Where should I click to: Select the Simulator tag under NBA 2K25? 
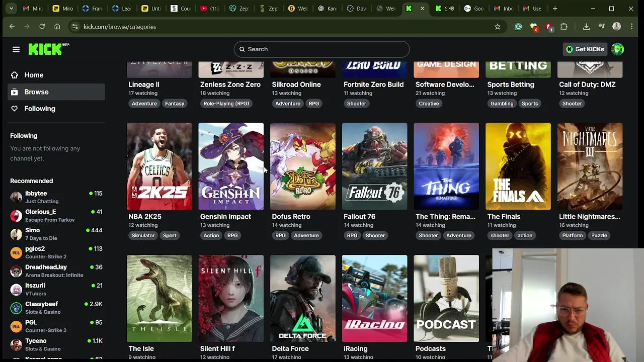pyautogui.click(x=143, y=235)
